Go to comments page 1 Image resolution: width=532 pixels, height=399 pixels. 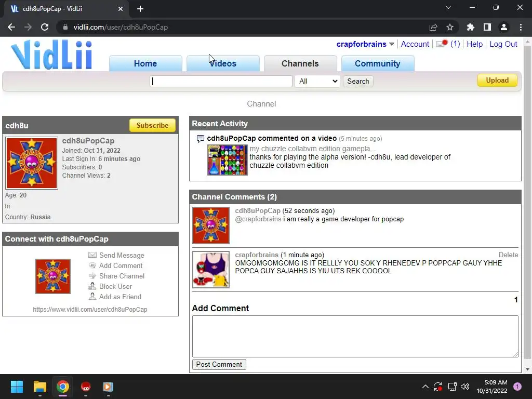(x=516, y=300)
